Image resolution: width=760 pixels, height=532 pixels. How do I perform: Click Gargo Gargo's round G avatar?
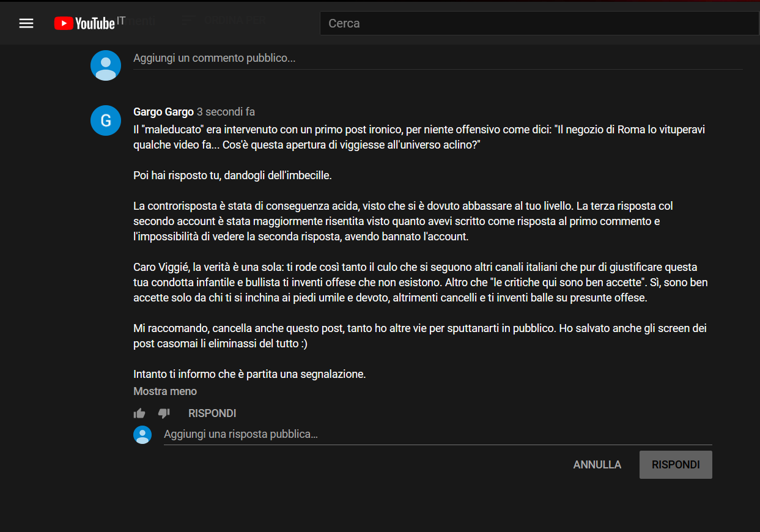[x=106, y=120]
